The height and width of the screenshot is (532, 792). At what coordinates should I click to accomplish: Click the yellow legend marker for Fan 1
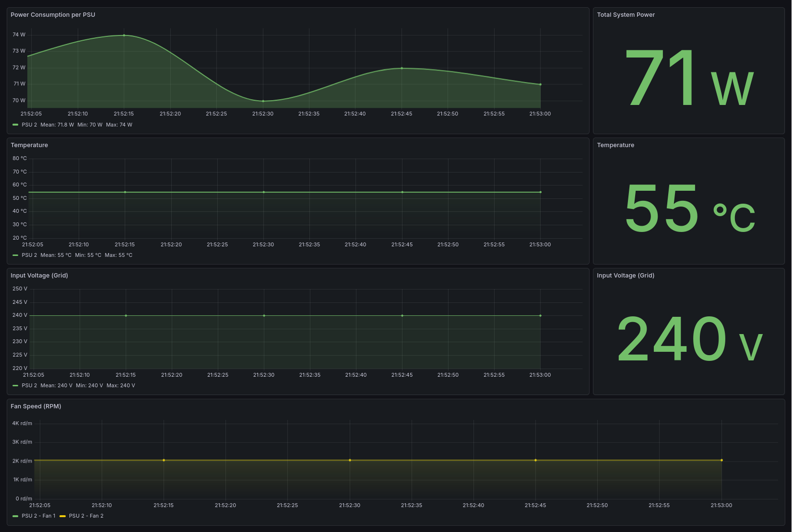(x=15, y=516)
